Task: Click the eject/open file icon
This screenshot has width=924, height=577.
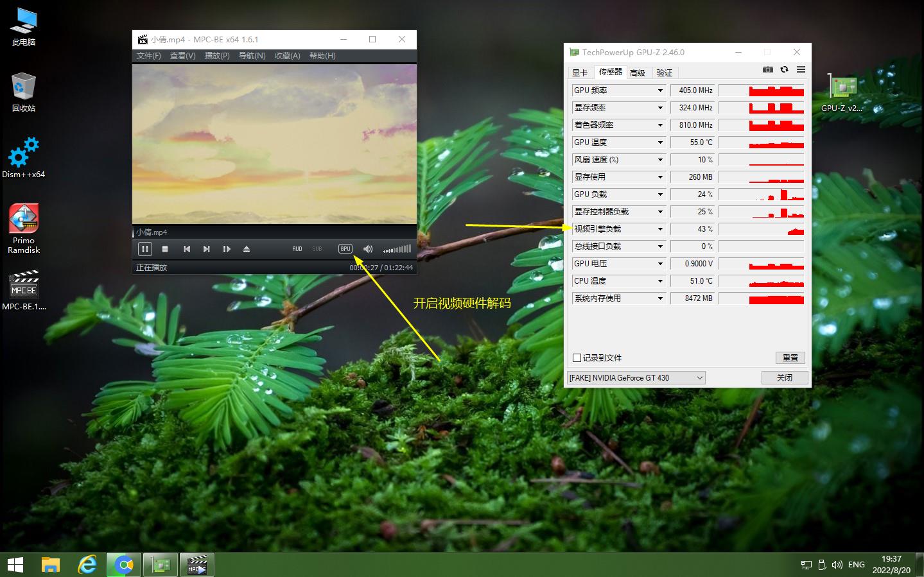Action: pyautogui.click(x=247, y=249)
